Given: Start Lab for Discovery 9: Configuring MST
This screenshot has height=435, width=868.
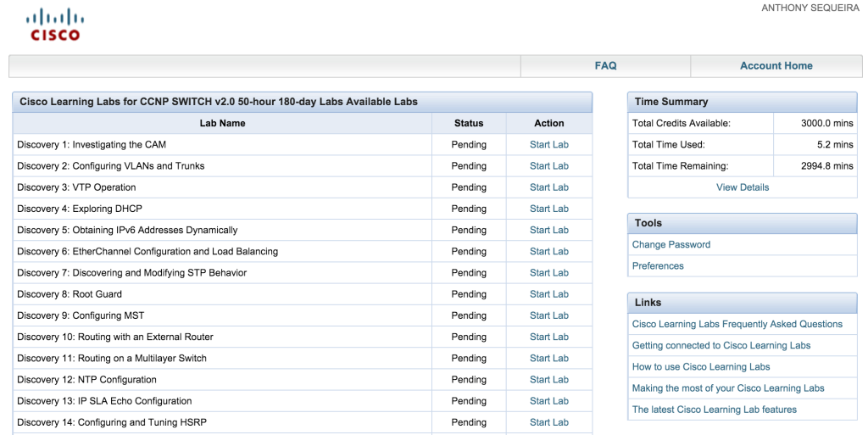Looking at the screenshot, I should point(548,315).
